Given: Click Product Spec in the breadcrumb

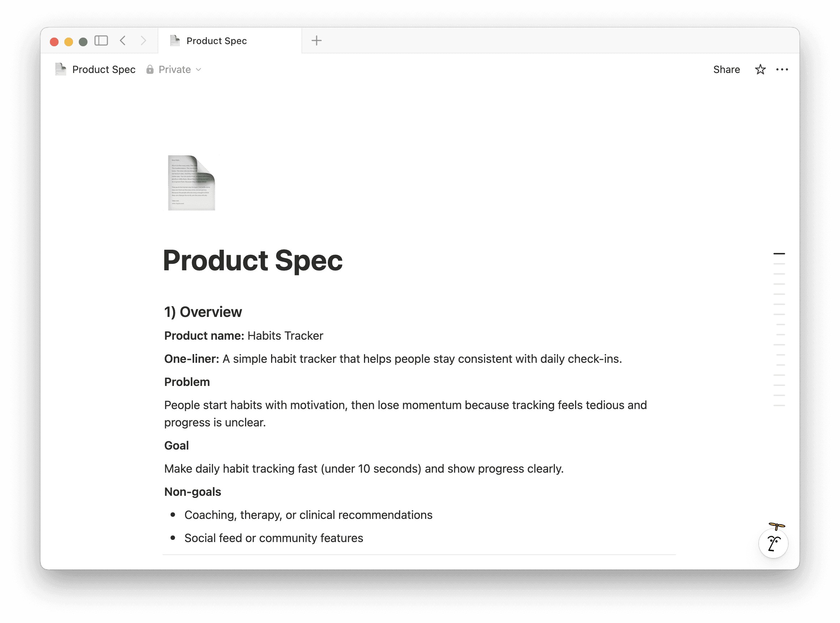Looking at the screenshot, I should pyautogui.click(x=104, y=69).
